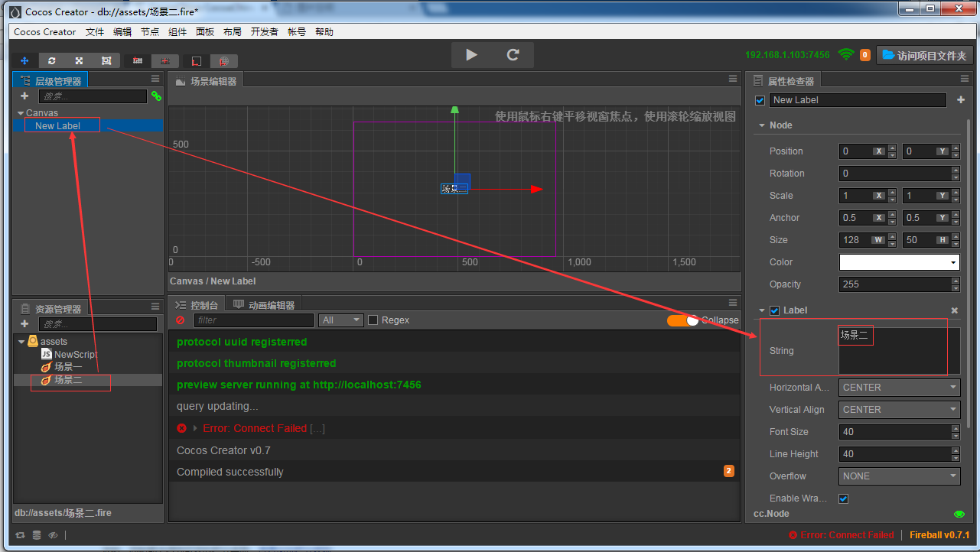The image size is (980, 552).
Task: Click the red error icon in the status bar
Action: tap(793, 535)
